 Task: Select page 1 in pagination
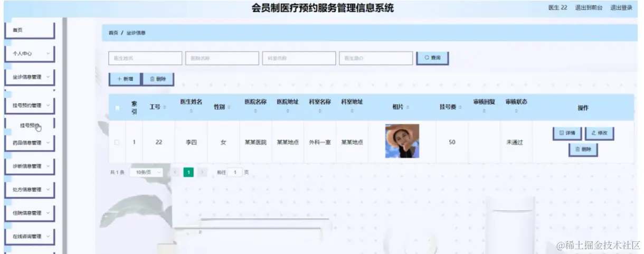point(188,172)
